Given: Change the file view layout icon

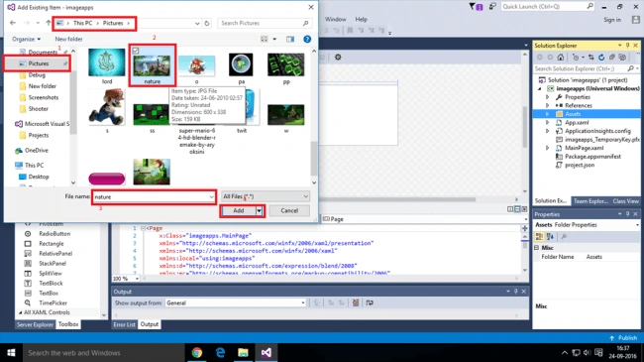Looking at the screenshot, I should pos(265,39).
